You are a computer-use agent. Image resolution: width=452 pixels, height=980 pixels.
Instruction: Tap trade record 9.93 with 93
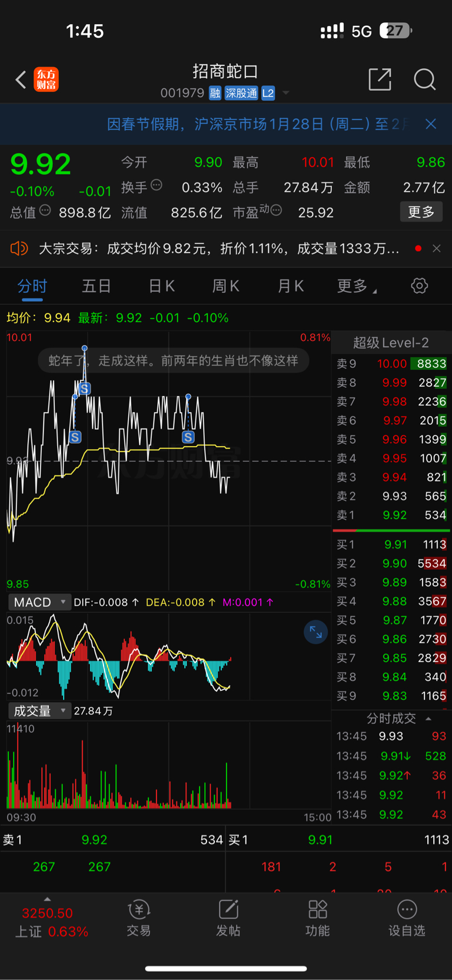(391, 736)
